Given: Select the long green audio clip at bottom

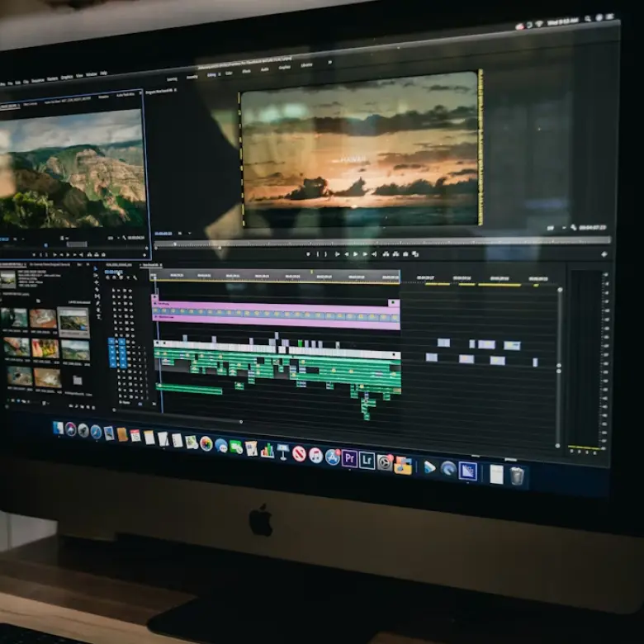Looking at the screenshot, I should click(189, 388).
